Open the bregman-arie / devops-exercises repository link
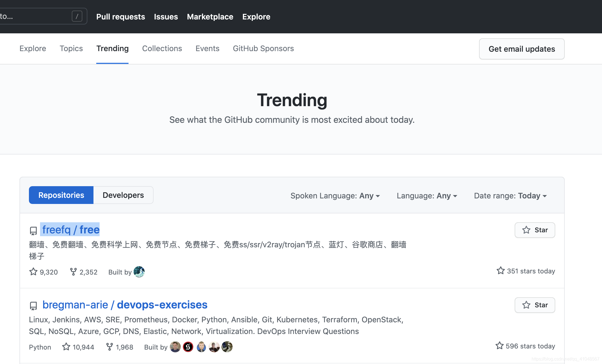The height and width of the screenshot is (364, 602). [125, 305]
